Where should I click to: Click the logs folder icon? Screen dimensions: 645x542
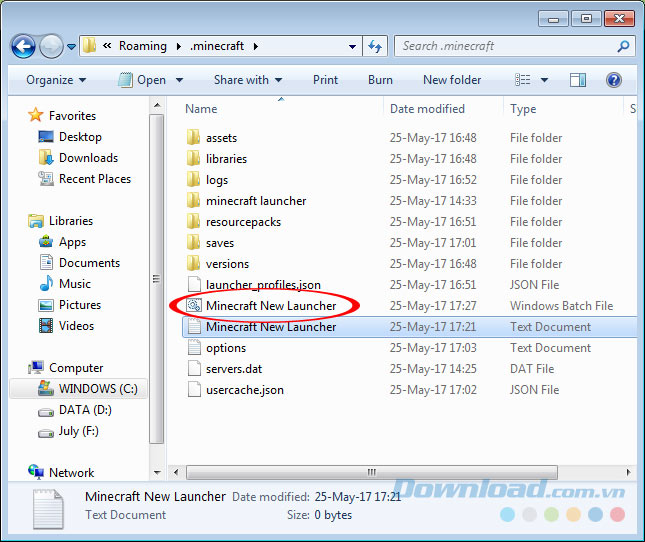(193, 179)
